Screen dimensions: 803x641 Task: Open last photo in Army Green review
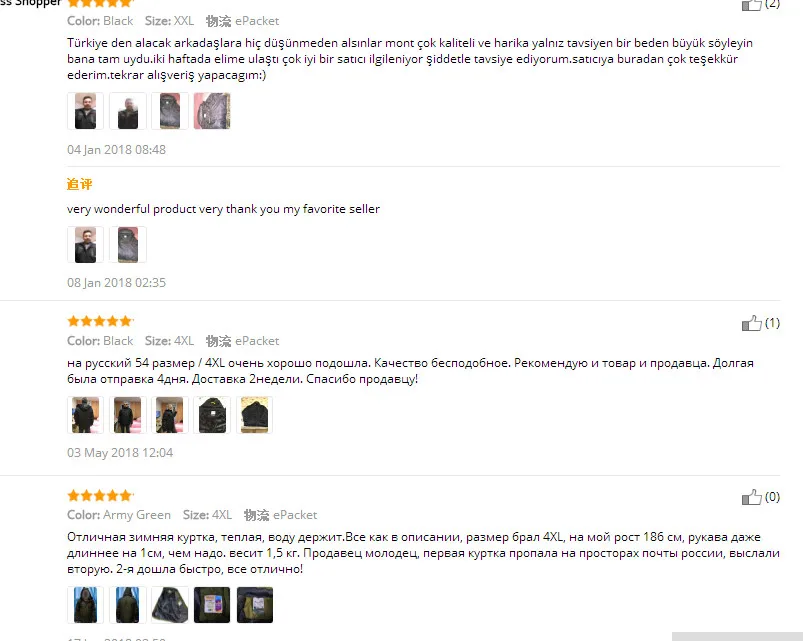pyautogui.click(x=255, y=605)
